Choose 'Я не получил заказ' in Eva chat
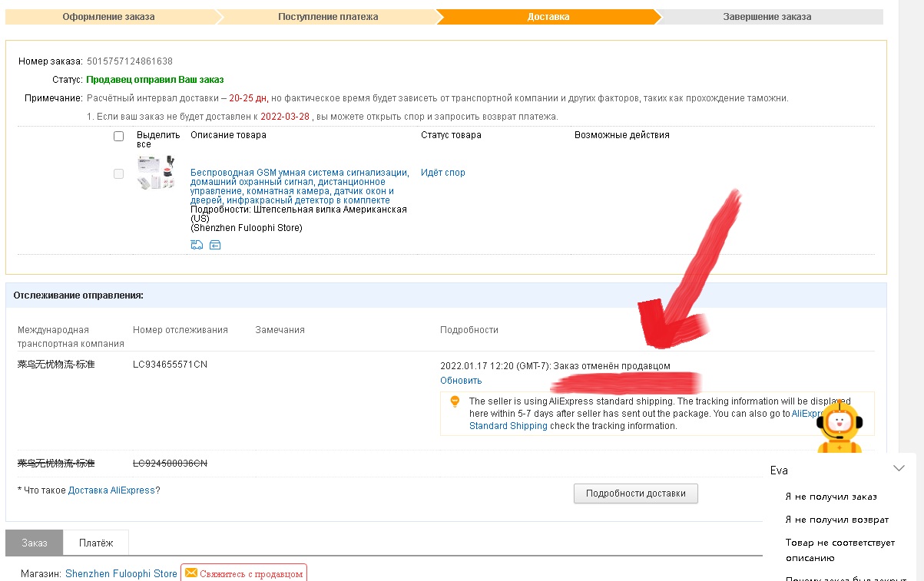This screenshot has width=924, height=581. point(831,497)
